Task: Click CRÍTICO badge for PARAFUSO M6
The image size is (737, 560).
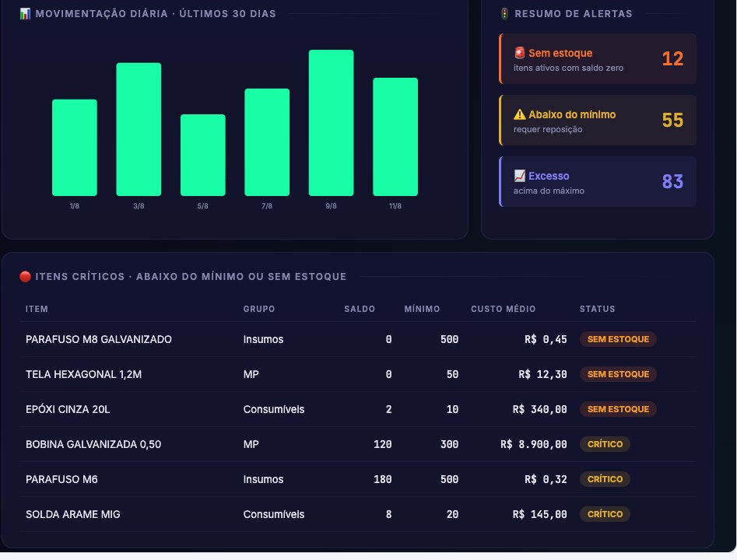Action: click(605, 479)
